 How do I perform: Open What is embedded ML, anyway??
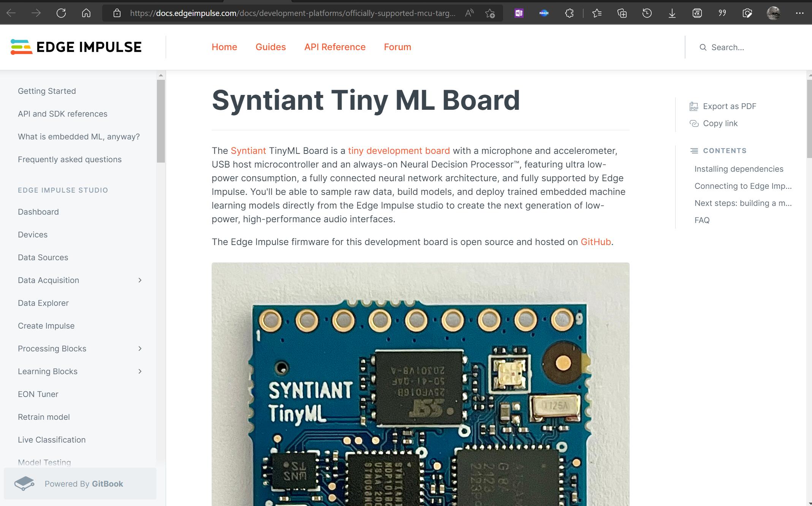79,137
